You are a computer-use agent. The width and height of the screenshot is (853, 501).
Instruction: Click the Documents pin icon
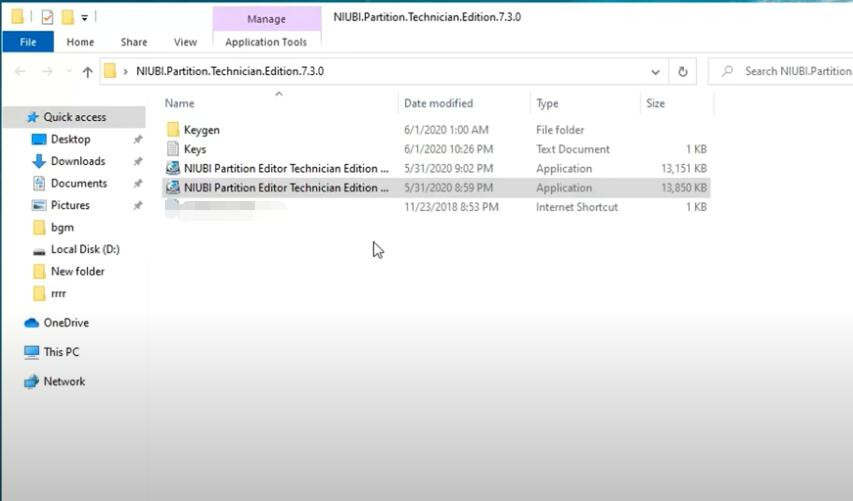[x=138, y=184]
